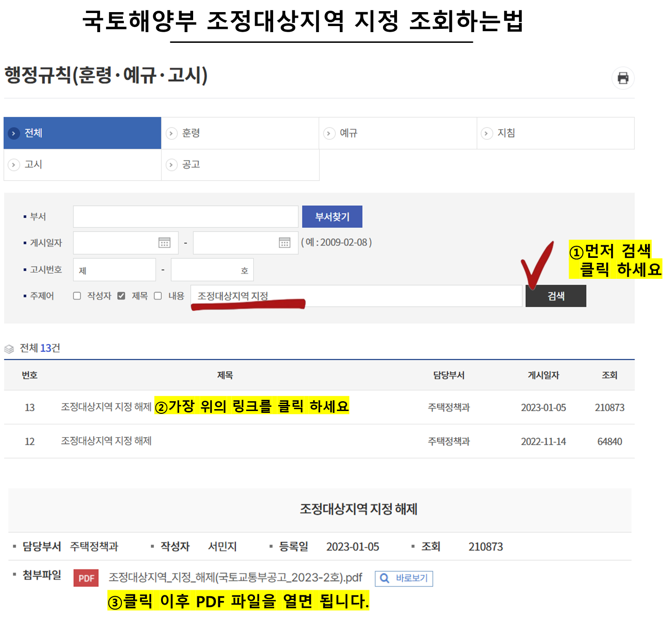672x620 pixels.
Task: Click the circle arrow icon on 훈령 tab
Action: pyautogui.click(x=172, y=133)
